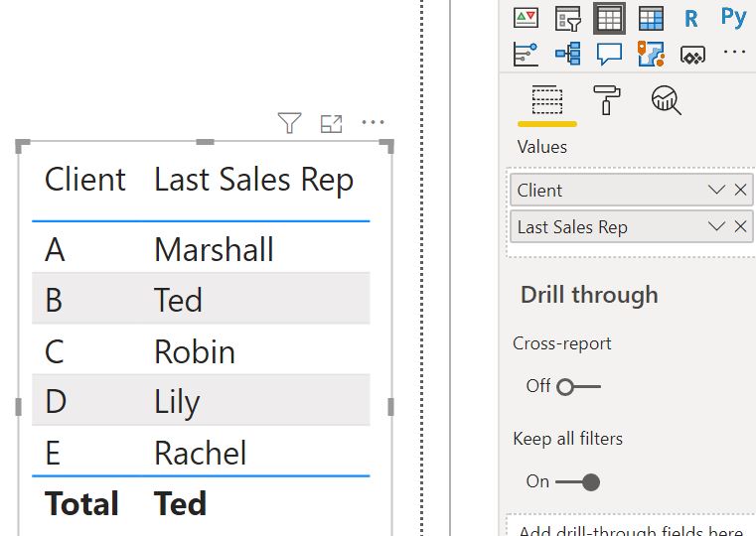The height and width of the screenshot is (536, 756).
Task: Sort by the Last Sales Rep column header
Action: point(253,181)
